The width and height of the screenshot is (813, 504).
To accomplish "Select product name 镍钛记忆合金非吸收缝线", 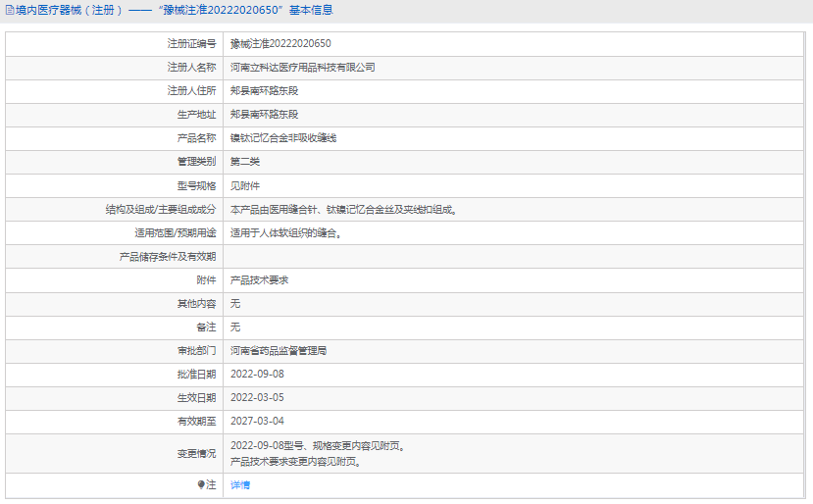I will click(283, 138).
